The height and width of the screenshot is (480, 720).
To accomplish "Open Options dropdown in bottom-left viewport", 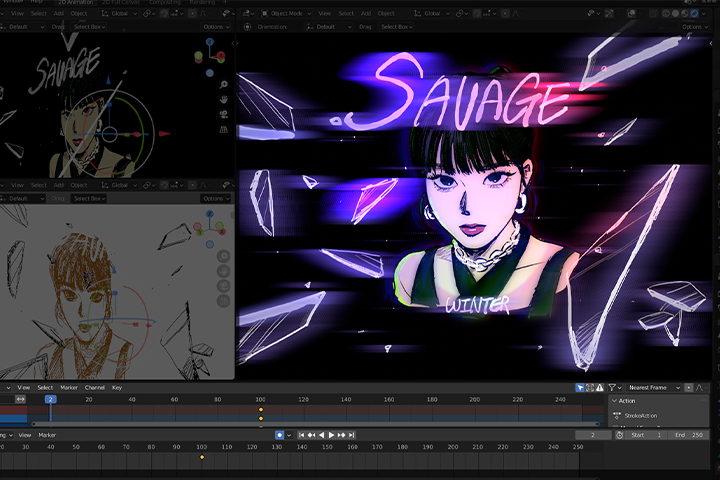I will pos(215,198).
